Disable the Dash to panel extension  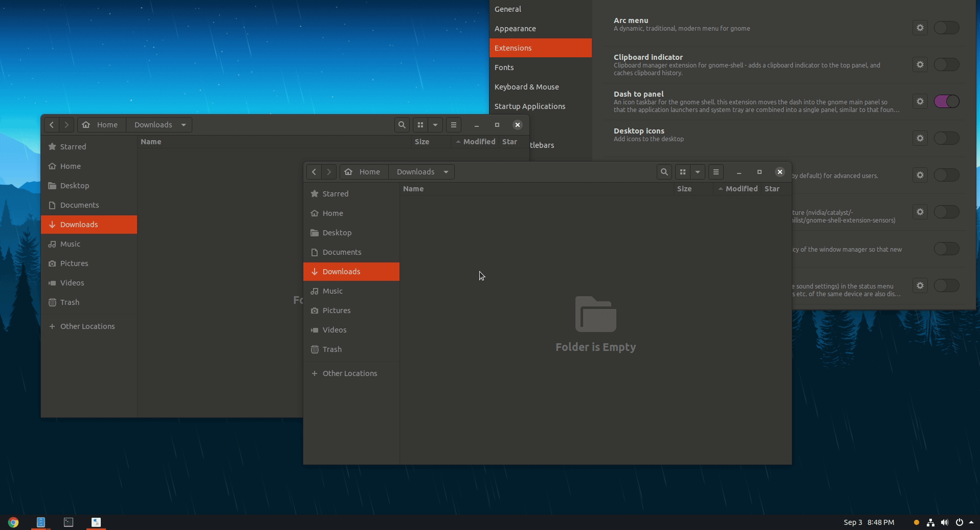point(946,101)
